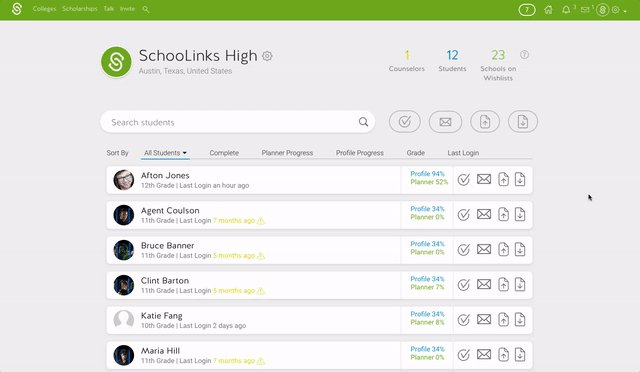
Task: Click Clint Barton Planner 7% progress
Action: pos(427,287)
